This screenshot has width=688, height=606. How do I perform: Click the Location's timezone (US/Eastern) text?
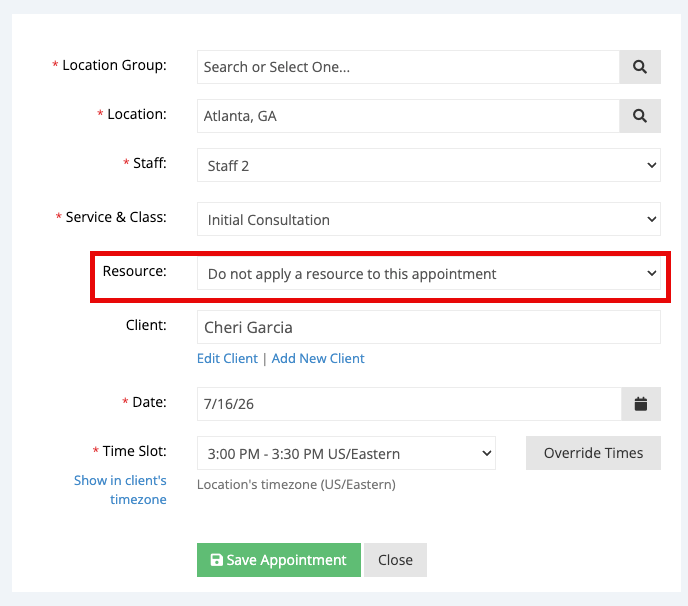[296, 484]
